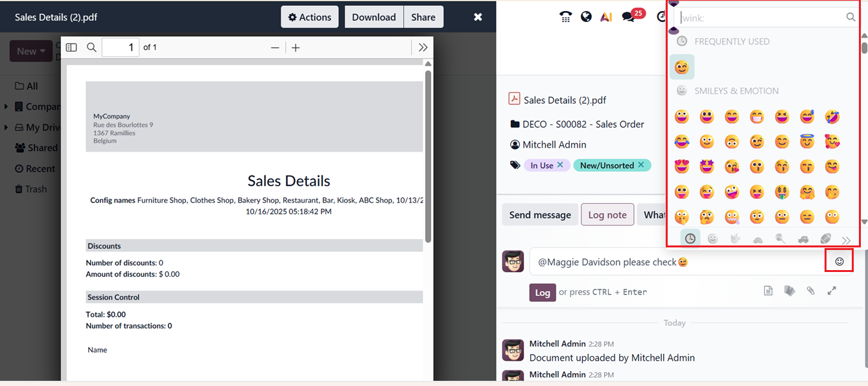Toggle the PDF viewer sidebar
Screen dimensions: 868x386
71,47
